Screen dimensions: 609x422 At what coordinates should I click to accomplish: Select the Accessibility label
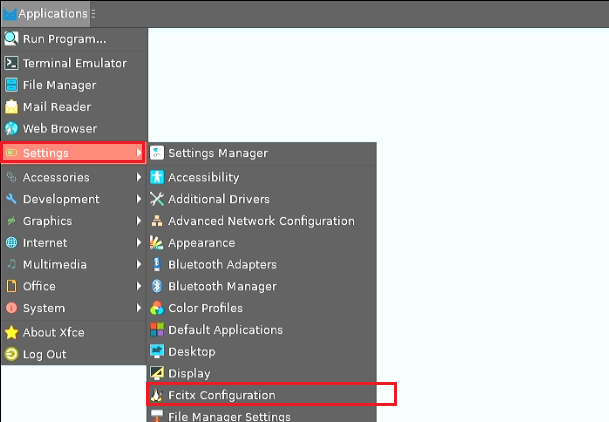(x=204, y=178)
